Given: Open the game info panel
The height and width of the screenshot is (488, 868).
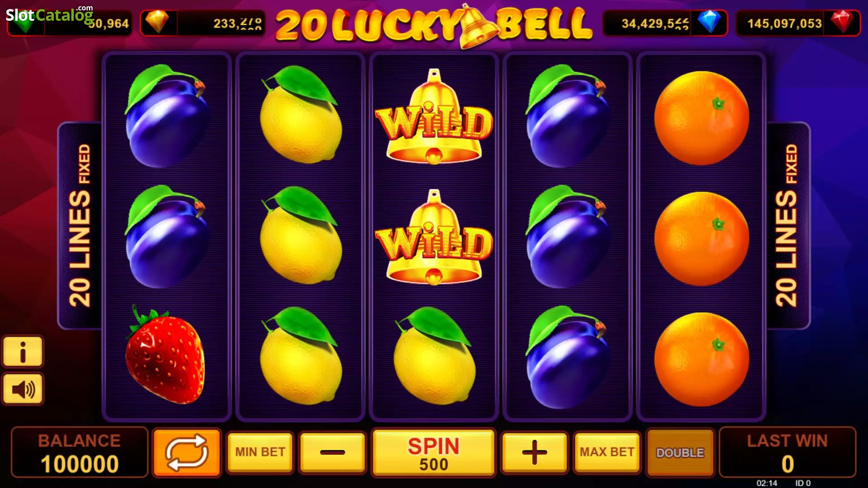Looking at the screenshot, I should pos(23,352).
